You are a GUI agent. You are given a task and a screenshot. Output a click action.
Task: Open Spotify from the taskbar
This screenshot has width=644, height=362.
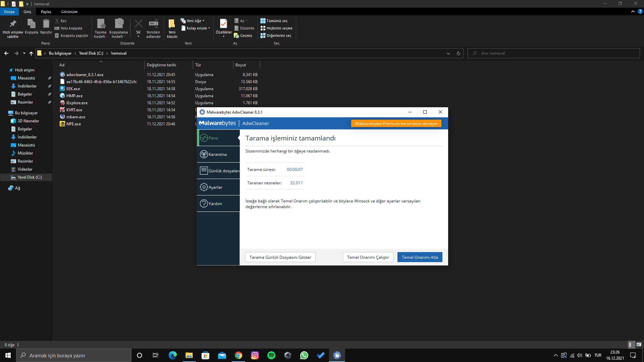tap(271, 355)
